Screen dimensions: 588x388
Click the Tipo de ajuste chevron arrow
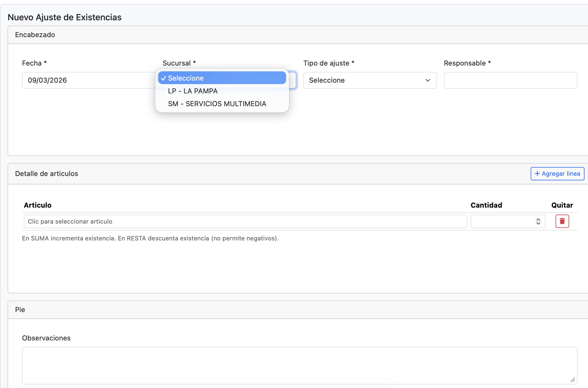click(x=428, y=80)
